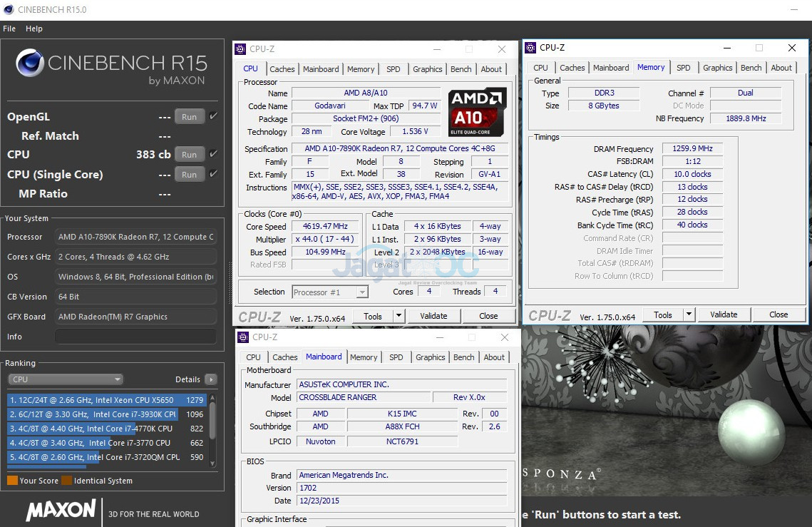The image size is (812, 527).
Task: Toggle the CPU (Single Core) test checkmark
Action: click(213, 174)
